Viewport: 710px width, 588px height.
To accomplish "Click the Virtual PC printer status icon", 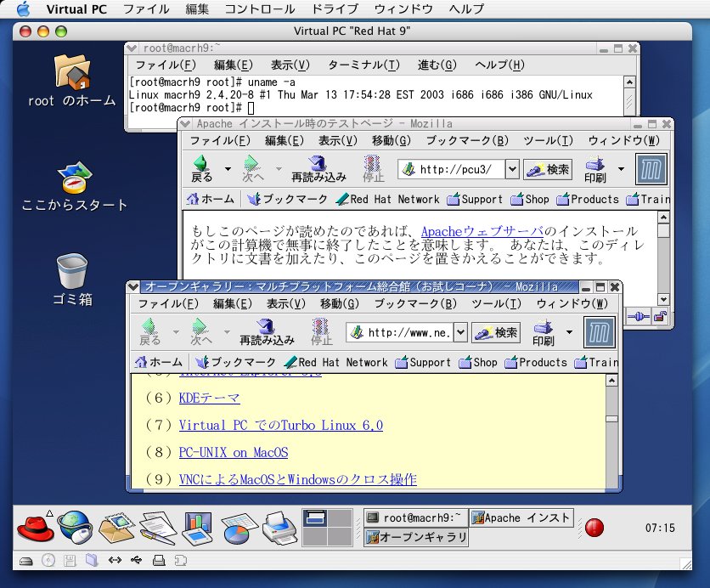I will pyautogui.click(x=159, y=561).
